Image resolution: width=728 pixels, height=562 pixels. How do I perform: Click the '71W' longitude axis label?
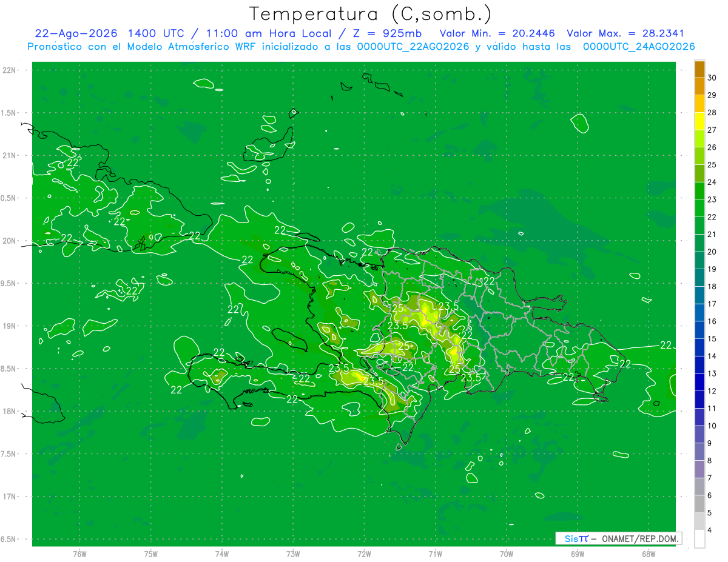click(435, 554)
